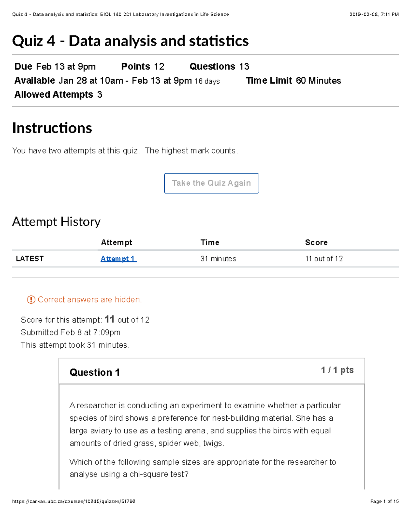Click the Due Feb 13 at 9pm text
Screen dimensions: 411x532
pyautogui.click(x=55, y=66)
